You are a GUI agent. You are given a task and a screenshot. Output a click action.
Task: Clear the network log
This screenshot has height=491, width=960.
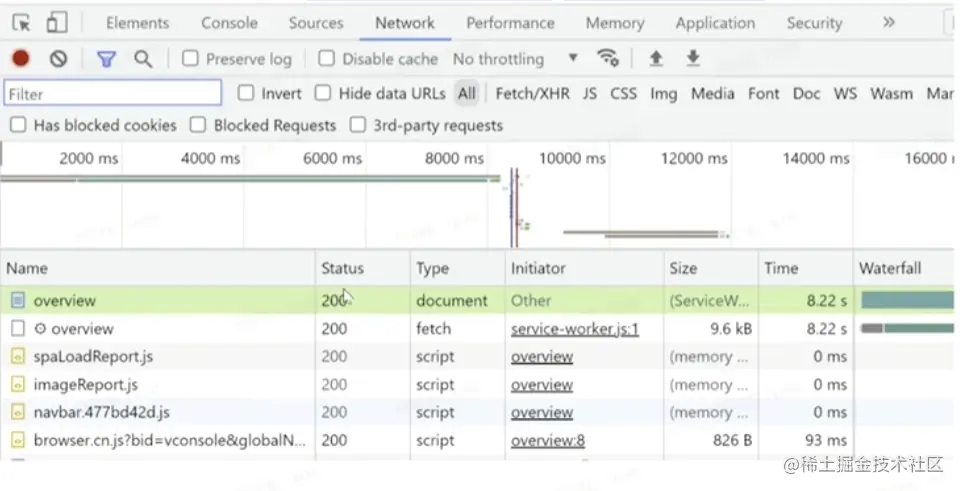58,59
